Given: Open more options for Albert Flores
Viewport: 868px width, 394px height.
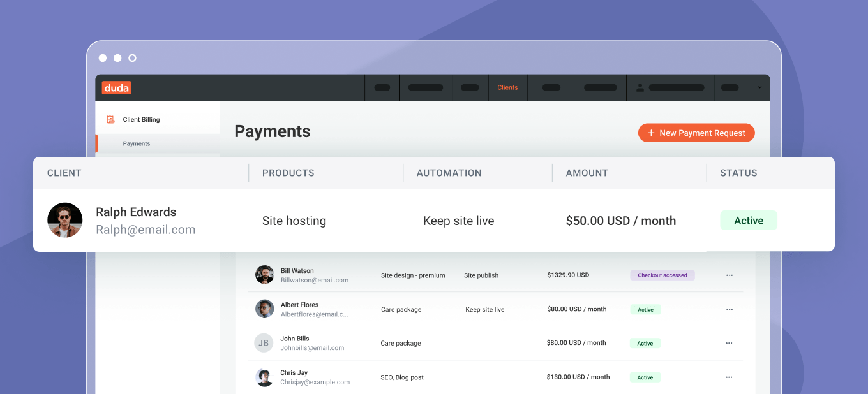Looking at the screenshot, I should click(729, 309).
